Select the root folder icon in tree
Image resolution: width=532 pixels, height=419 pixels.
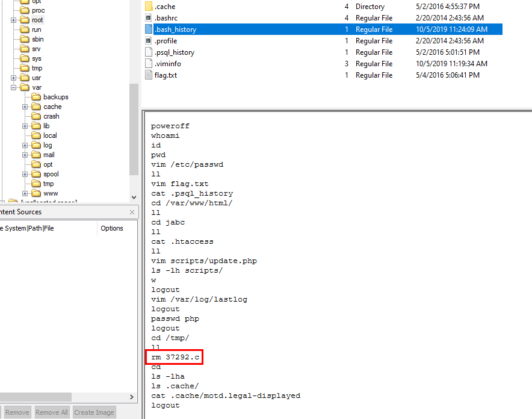(25, 20)
